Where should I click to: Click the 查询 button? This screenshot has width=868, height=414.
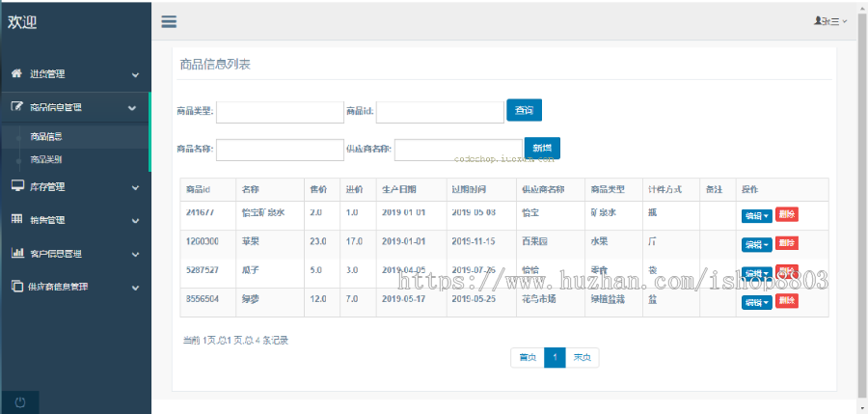click(524, 110)
